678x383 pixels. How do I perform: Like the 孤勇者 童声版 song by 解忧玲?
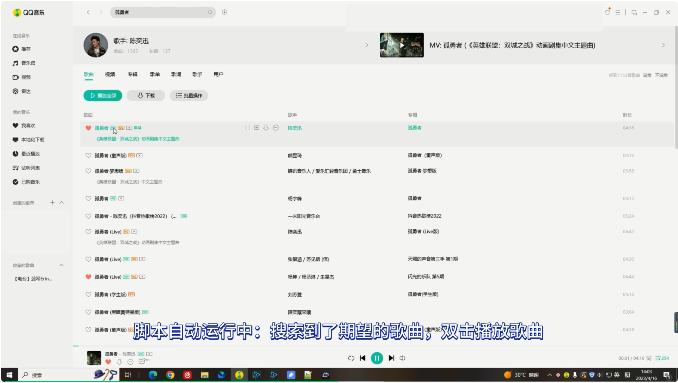(x=88, y=155)
